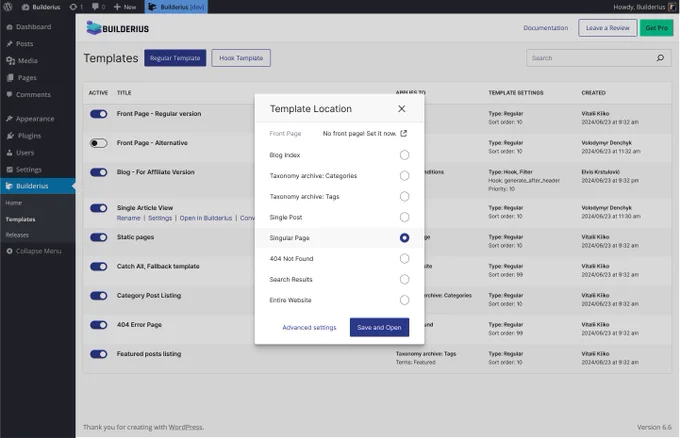Click the Template Settings column header

(x=516, y=93)
